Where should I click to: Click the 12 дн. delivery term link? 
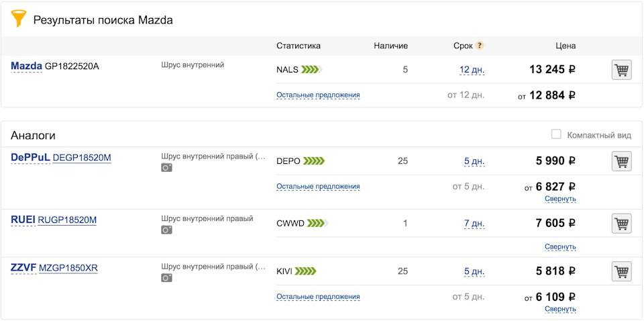[x=472, y=70]
